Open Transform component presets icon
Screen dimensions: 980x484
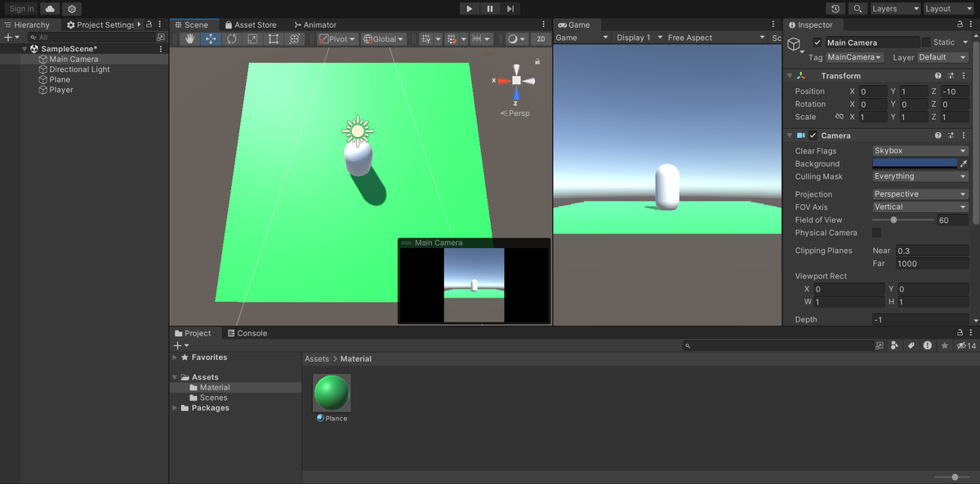951,76
